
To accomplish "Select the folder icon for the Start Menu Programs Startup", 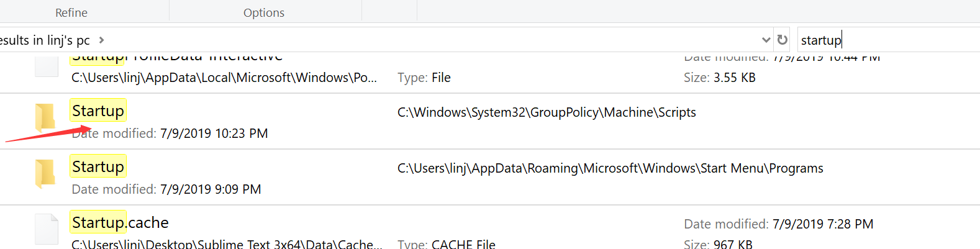I will click(45, 173).
